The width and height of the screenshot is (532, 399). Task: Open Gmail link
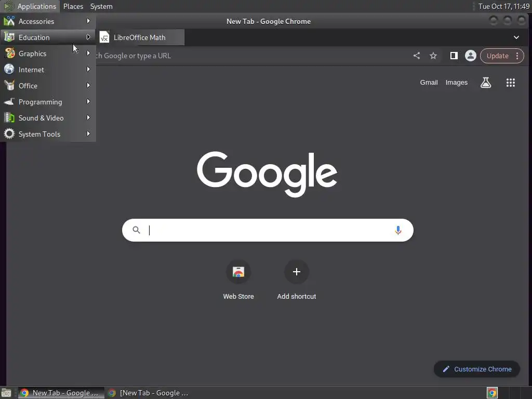[429, 83]
